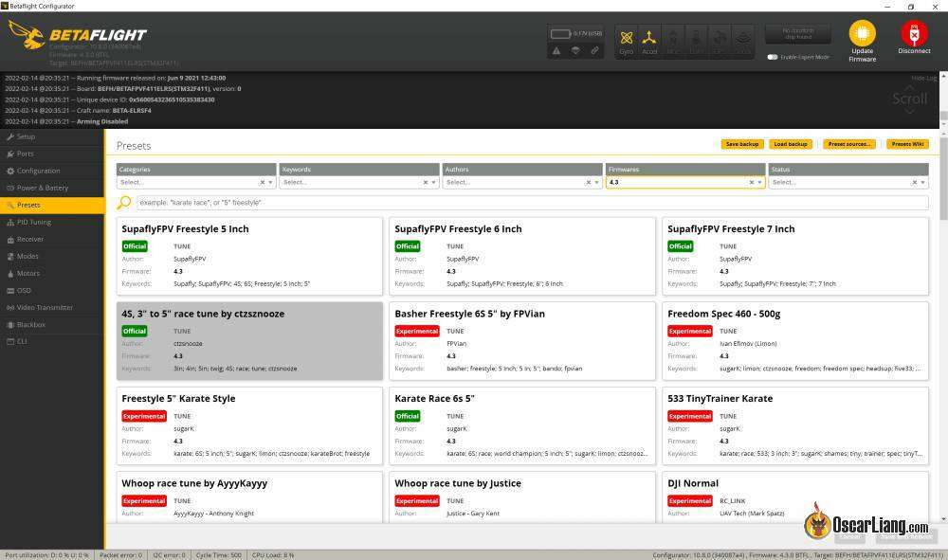The image size is (948, 560).
Task: Clear the Categories filter with its X
Action: 263,183
